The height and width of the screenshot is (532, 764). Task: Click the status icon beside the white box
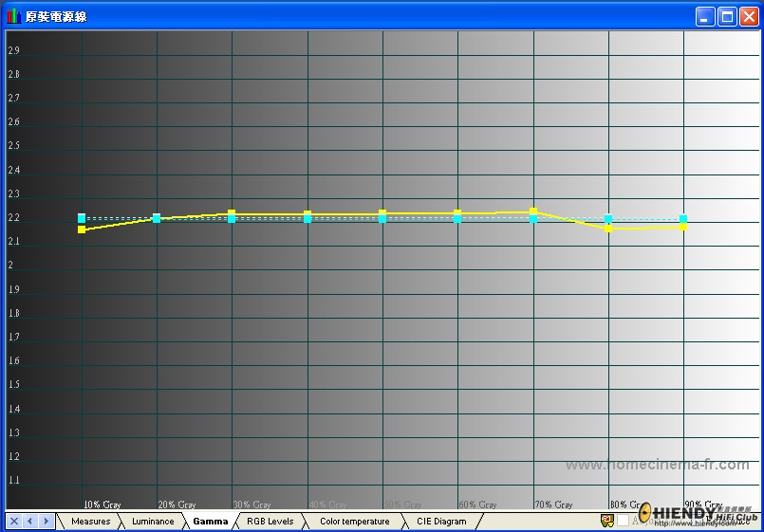point(607,521)
